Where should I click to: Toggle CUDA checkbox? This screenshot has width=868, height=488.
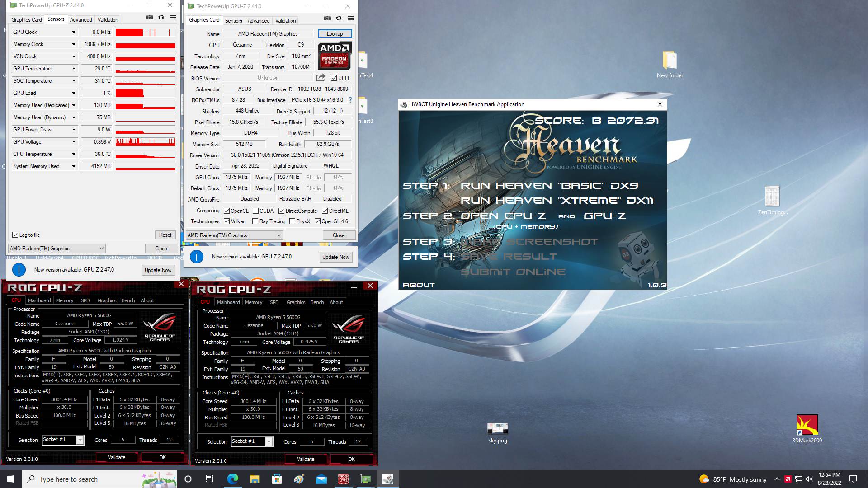(x=255, y=211)
